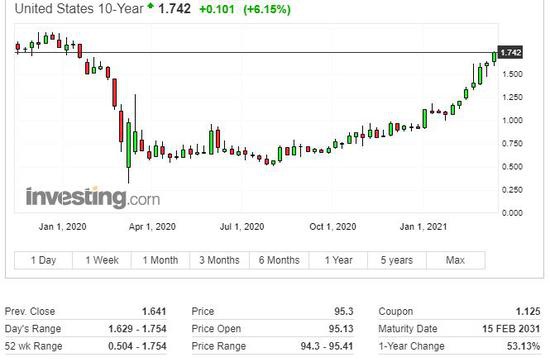The image size is (550, 362).
Task: Click the Price Range label
Action: 219,346
